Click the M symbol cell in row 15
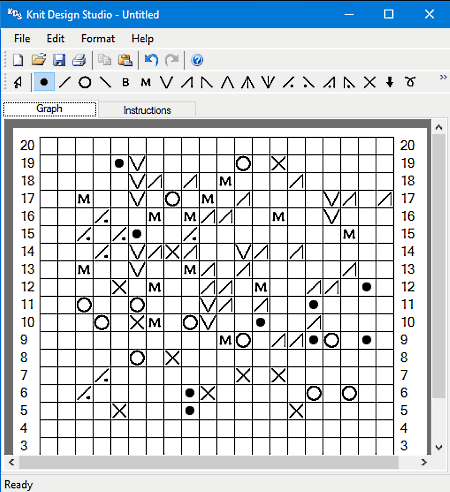Image resolution: width=450 pixels, height=492 pixels. tap(349, 234)
